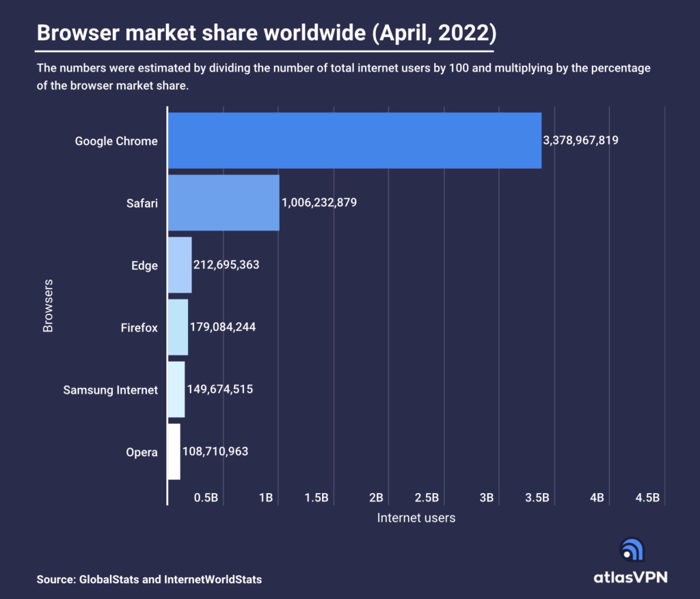Click the Internet users axis title

click(416, 518)
